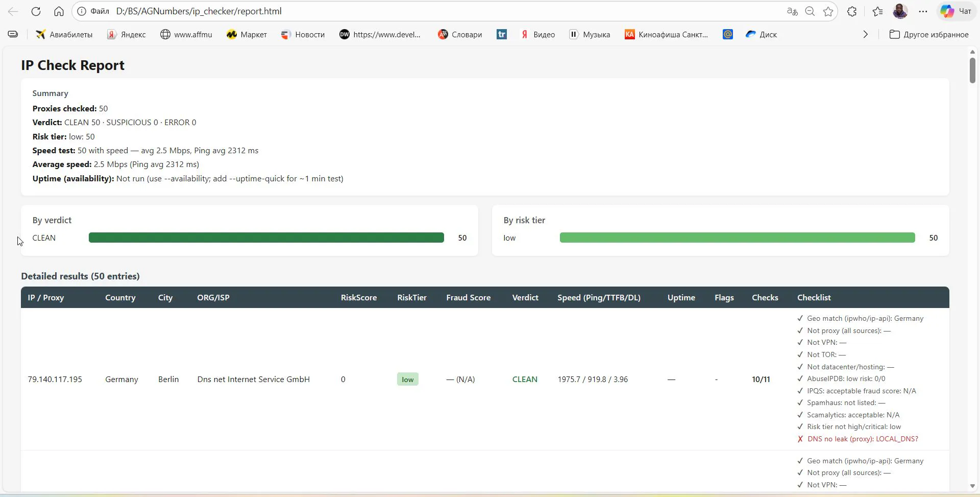Open the favorites list icon
Image resolution: width=980 pixels, height=497 pixels.
tap(877, 11)
